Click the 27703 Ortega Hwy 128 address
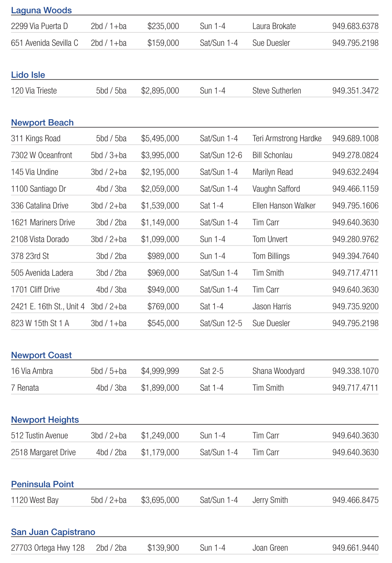The height and width of the screenshot is (563, 392). click(x=47, y=548)
